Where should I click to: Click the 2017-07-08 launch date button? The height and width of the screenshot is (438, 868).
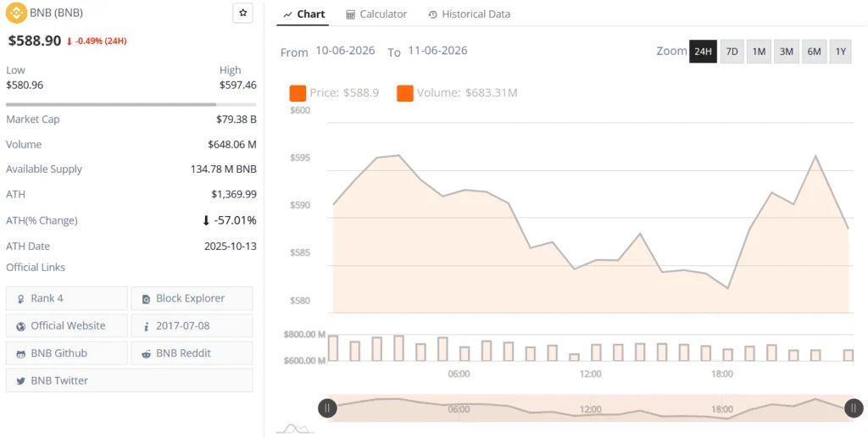192,325
